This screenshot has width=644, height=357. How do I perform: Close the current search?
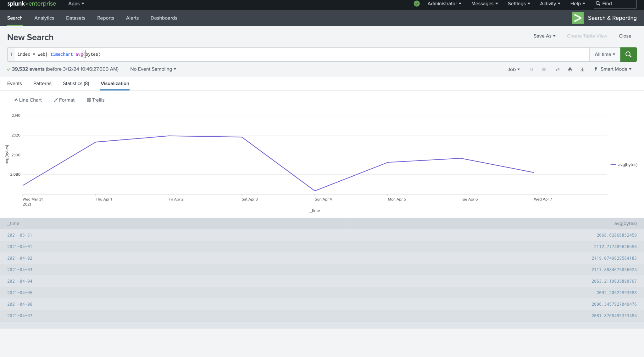pos(625,36)
